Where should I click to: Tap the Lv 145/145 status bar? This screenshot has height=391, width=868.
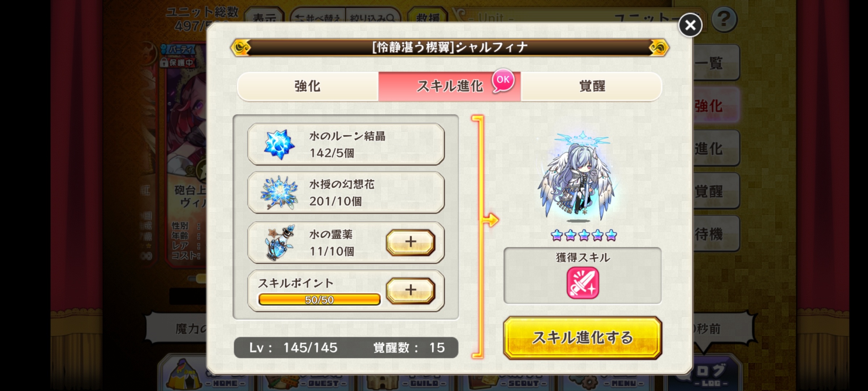[x=346, y=348]
